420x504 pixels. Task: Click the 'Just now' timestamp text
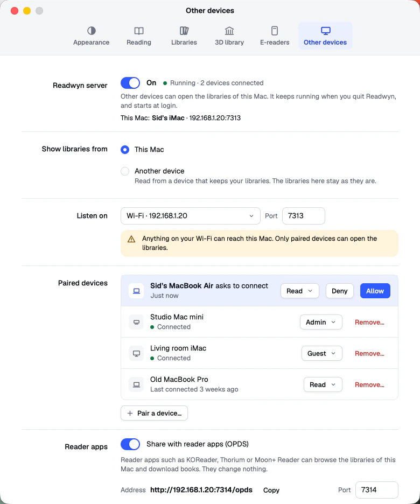tap(164, 296)
